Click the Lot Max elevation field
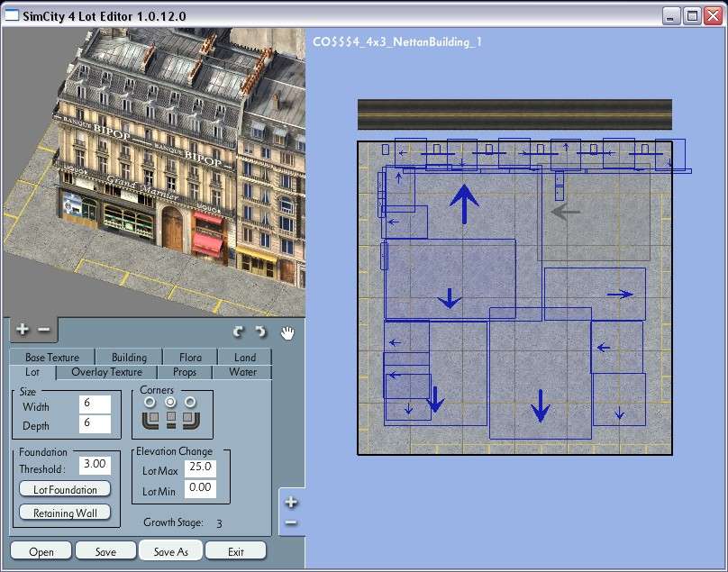 [x=200, y=468]
